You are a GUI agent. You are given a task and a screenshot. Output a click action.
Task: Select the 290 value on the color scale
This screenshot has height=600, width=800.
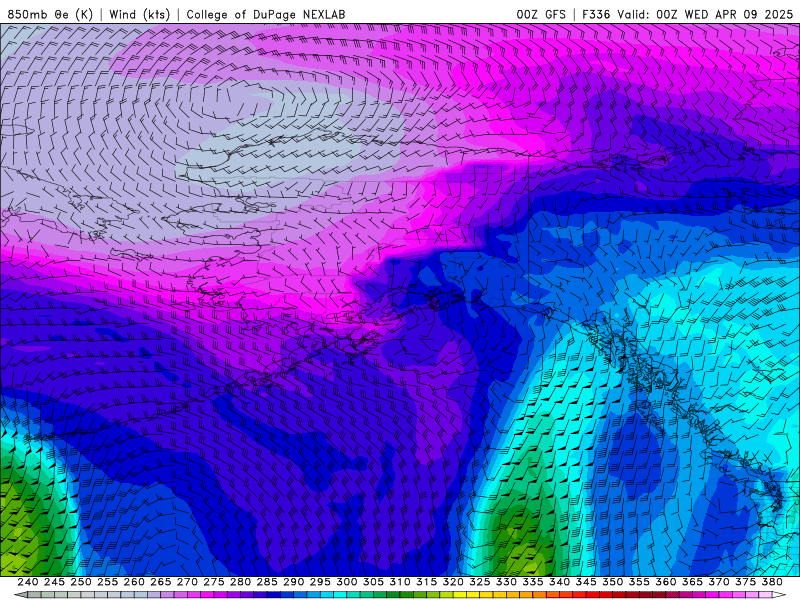293,582
